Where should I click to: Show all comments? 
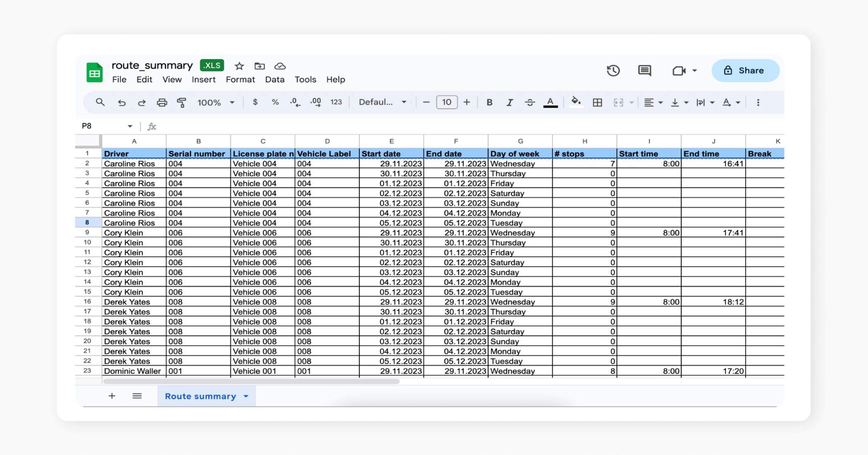[645, 71]
